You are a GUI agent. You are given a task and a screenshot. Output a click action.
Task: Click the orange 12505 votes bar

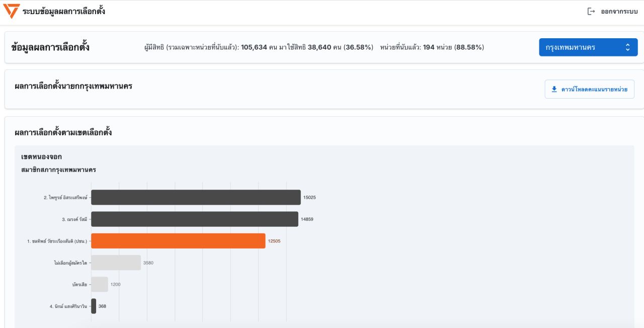click(178, 241)
